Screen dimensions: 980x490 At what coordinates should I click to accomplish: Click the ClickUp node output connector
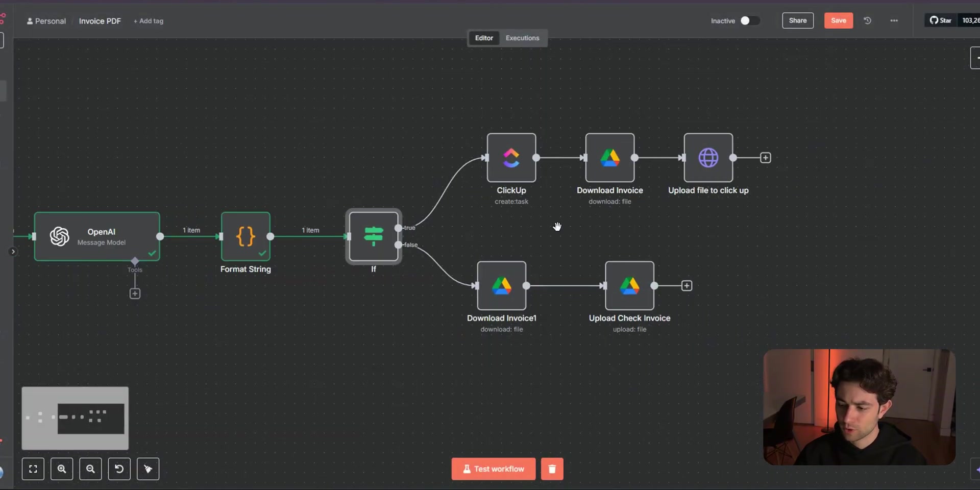[x=536, y=158]
